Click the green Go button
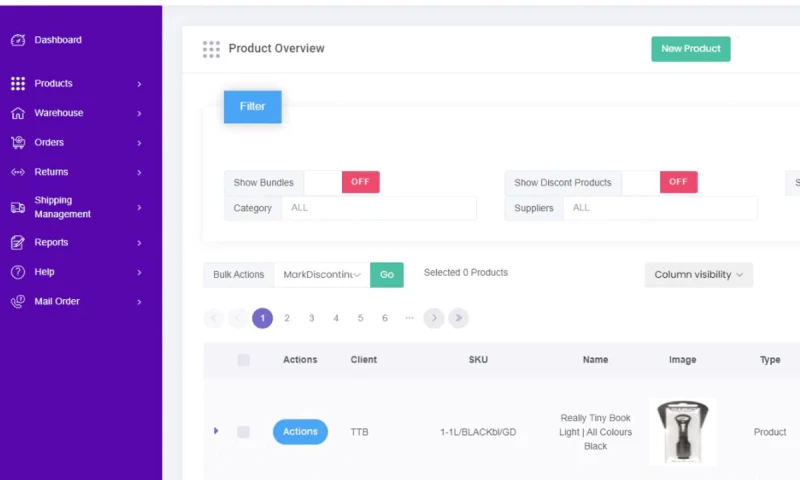Viewport: 800px width, 480px height. [x=387, y=274]
